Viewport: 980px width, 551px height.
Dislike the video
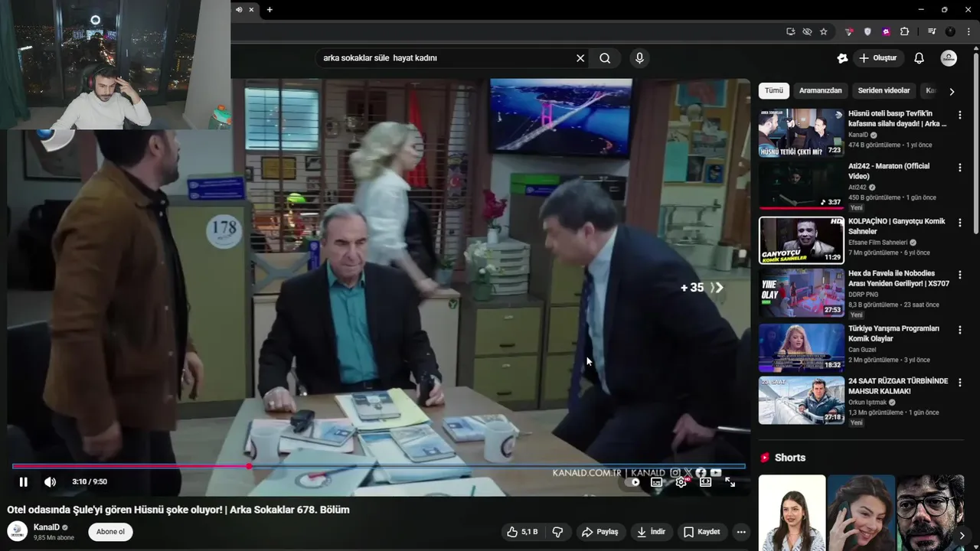[557, 532]
